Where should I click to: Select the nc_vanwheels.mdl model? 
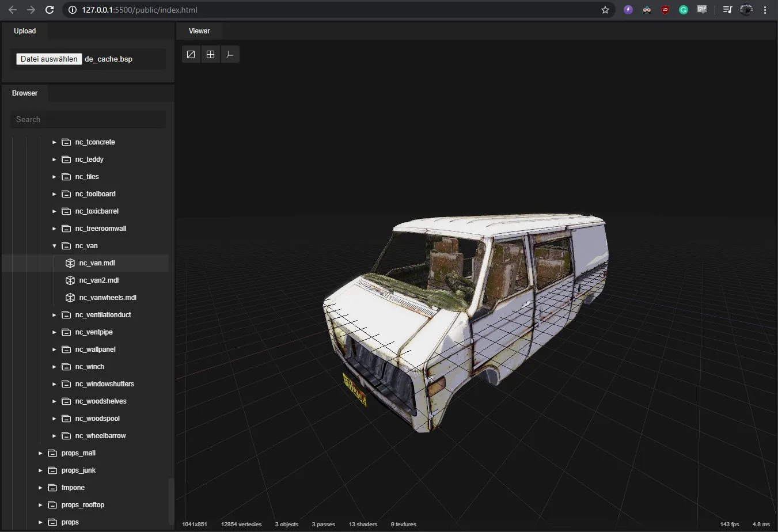85,298
